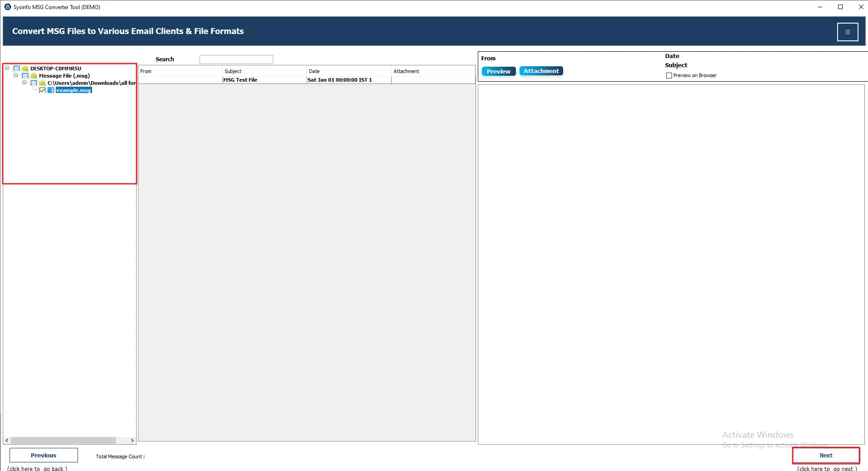Check the Message File (.msg) checkbox
Viewport: 868px width, 471px height.
25,76
